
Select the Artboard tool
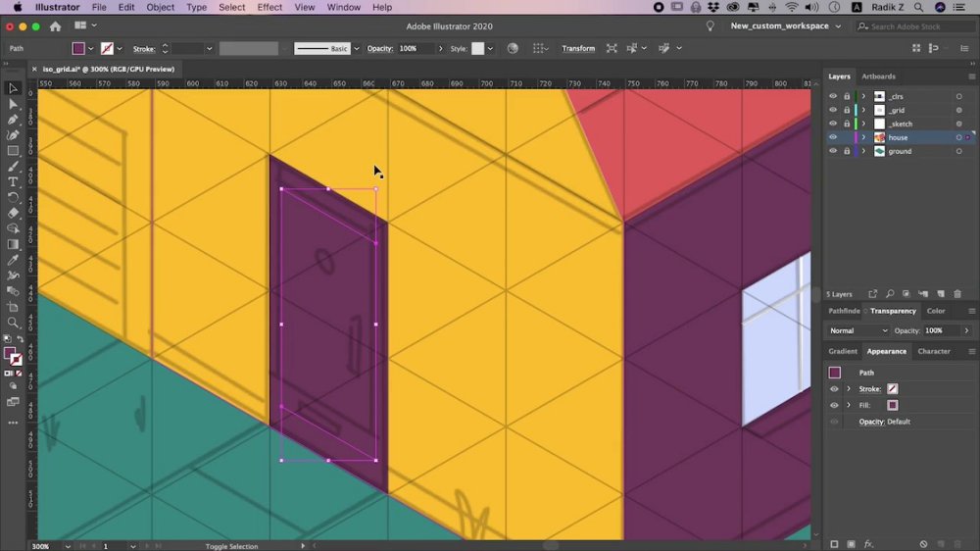(x=13, y=307)
